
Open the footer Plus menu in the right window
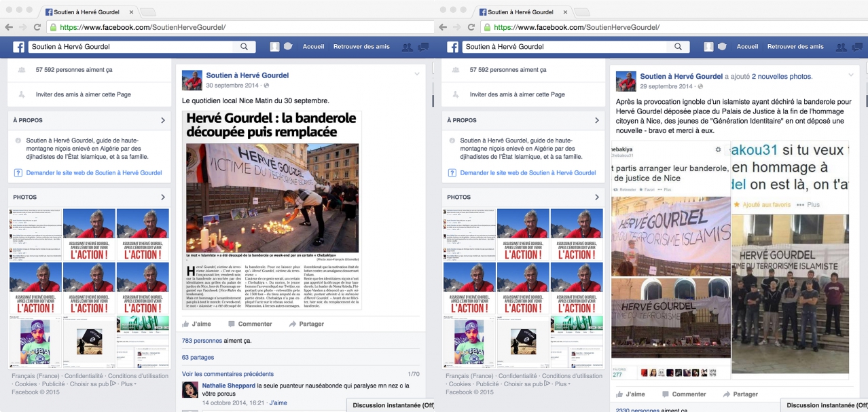(x=562, y=384)
